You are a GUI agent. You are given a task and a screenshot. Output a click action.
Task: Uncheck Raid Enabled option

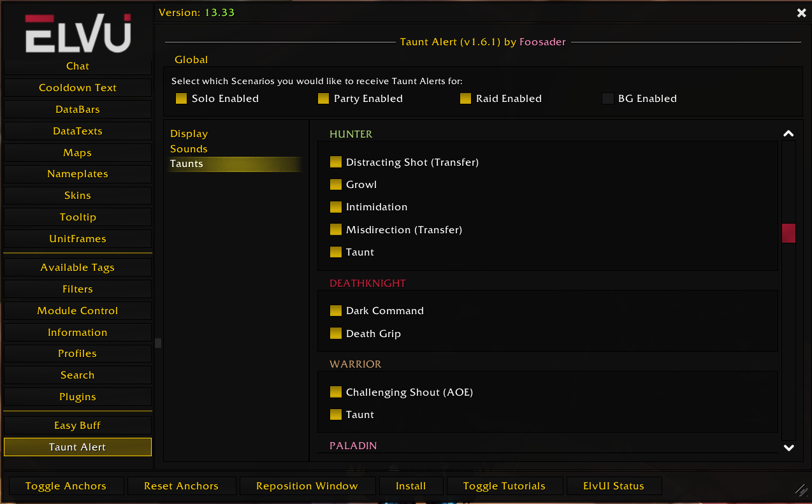coord(465,99)
